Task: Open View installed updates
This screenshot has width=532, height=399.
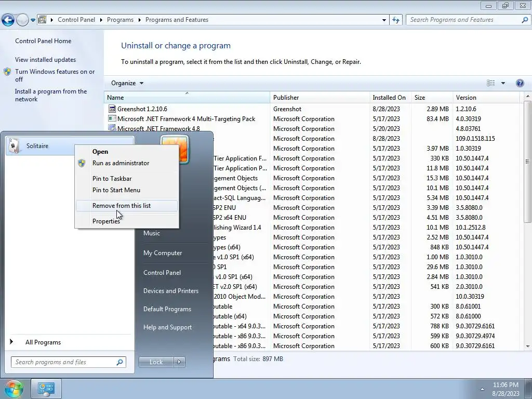Action: pyautogui.click(x=46, y=59)
